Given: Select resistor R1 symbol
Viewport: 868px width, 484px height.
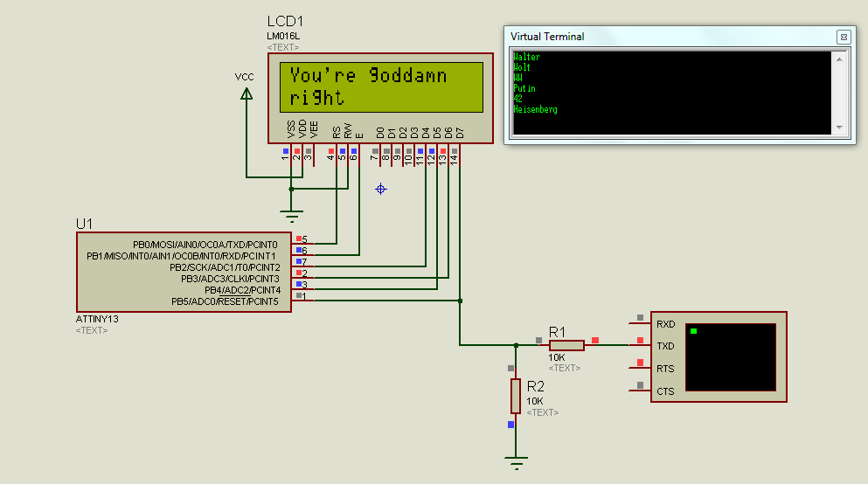Looking at the screenshot, I should tap(567, 345).
